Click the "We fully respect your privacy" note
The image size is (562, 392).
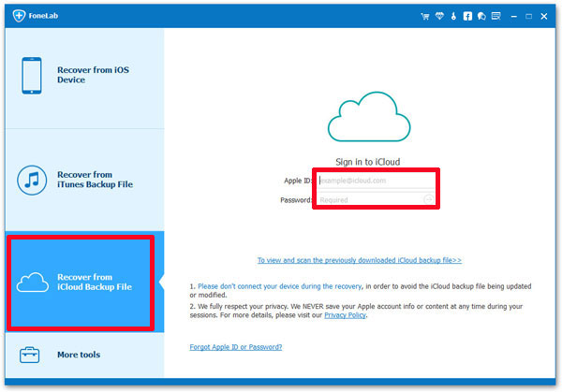point(356,311)
